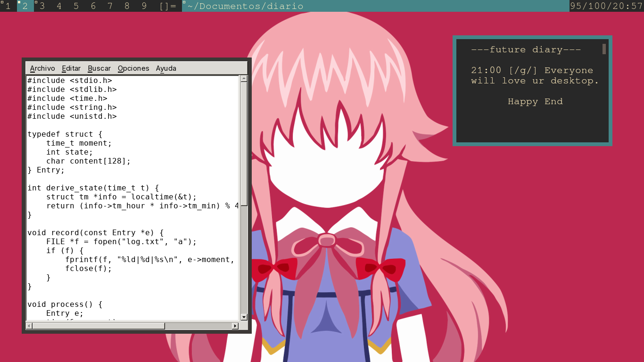Go to workspace tag 8
644x362 pixels.
(127, 6)
